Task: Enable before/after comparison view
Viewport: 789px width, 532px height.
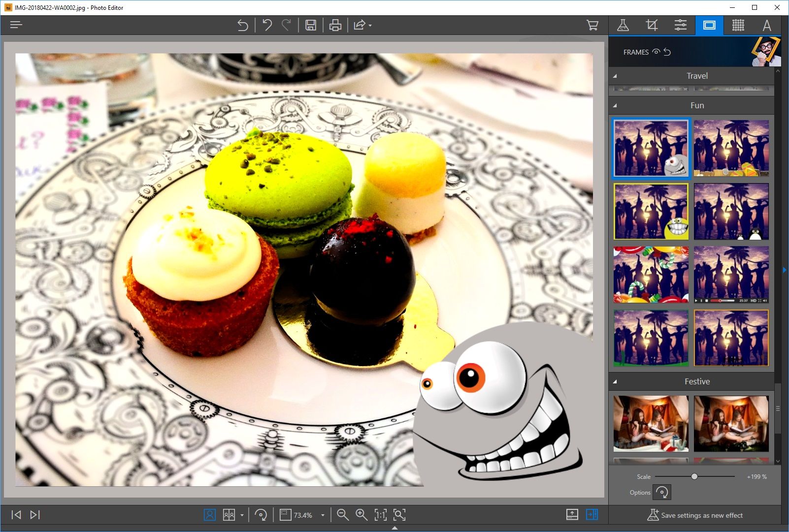Action: (x=230, y=514)
